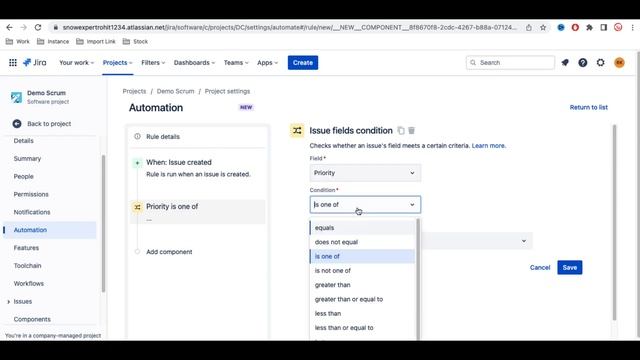Click the Search field in the top bar
This screenshot has height=360, width=640.
pos(510,62)
